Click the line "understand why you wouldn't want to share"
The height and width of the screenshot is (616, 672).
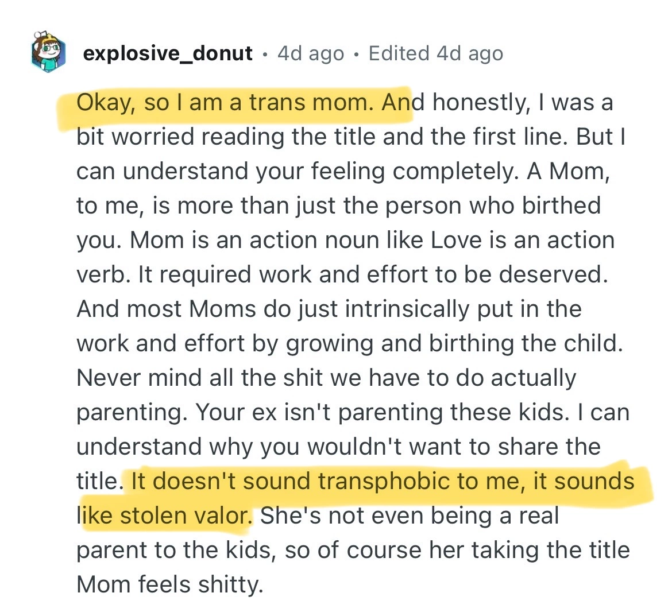(338, 447)
